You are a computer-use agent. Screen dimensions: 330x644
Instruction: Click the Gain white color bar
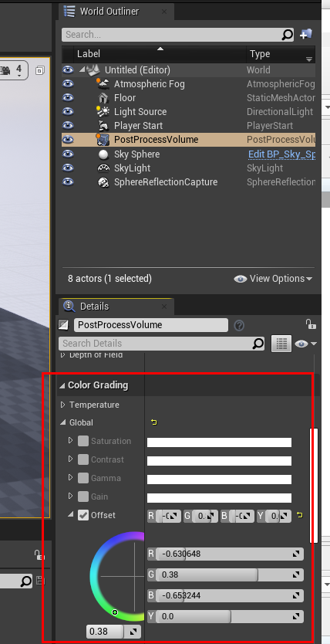click(219, 498)
